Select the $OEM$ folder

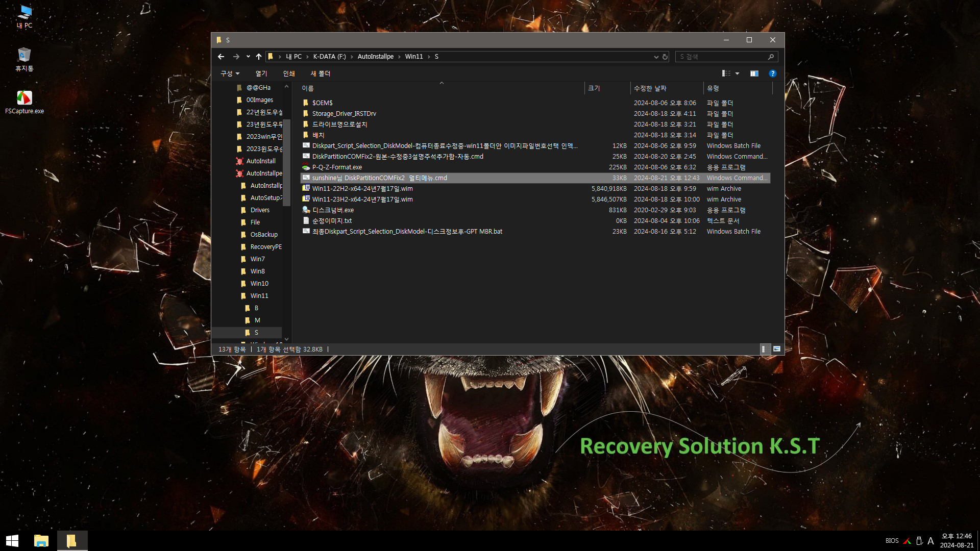click(x=535, y=103)
